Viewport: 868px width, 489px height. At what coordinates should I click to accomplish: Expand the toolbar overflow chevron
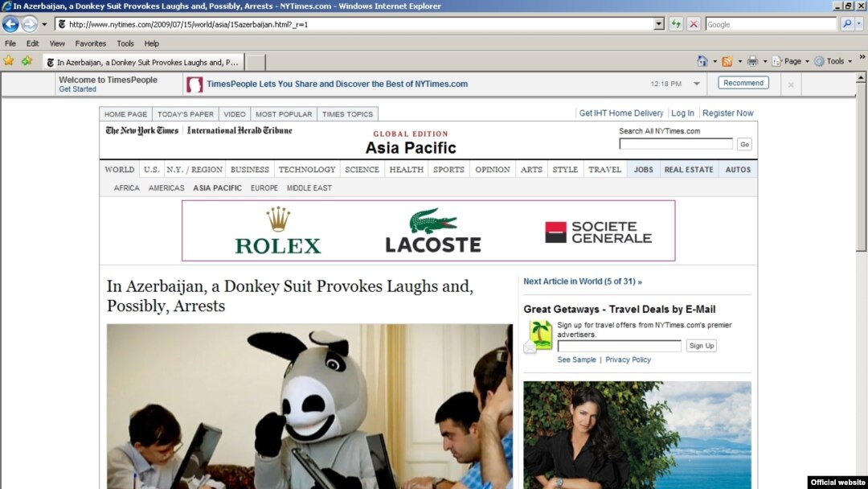(x=862, y=57)
